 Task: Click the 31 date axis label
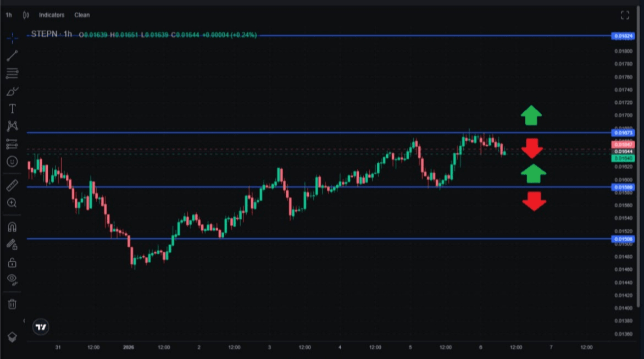[x=58, y=347]
